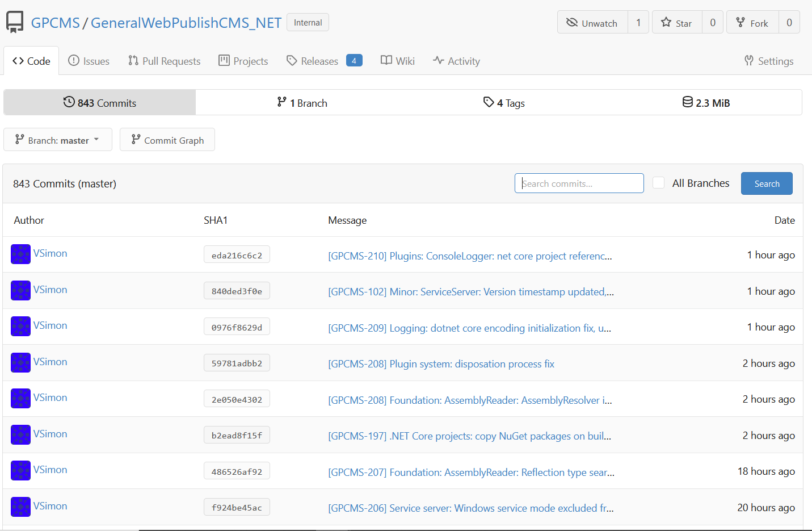812x531 pixels.
Task: Switch to the Projects tab
Action: (x=243, y=60)
